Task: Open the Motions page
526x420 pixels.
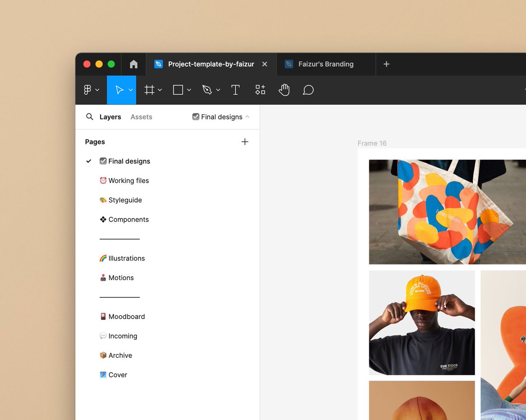Action: 117,278
